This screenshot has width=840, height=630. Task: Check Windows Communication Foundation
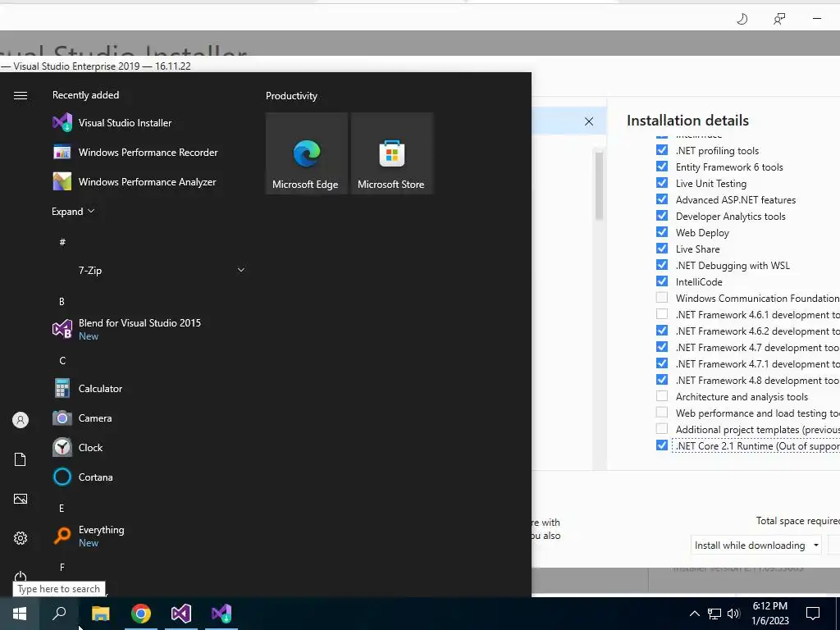(662, 298)
